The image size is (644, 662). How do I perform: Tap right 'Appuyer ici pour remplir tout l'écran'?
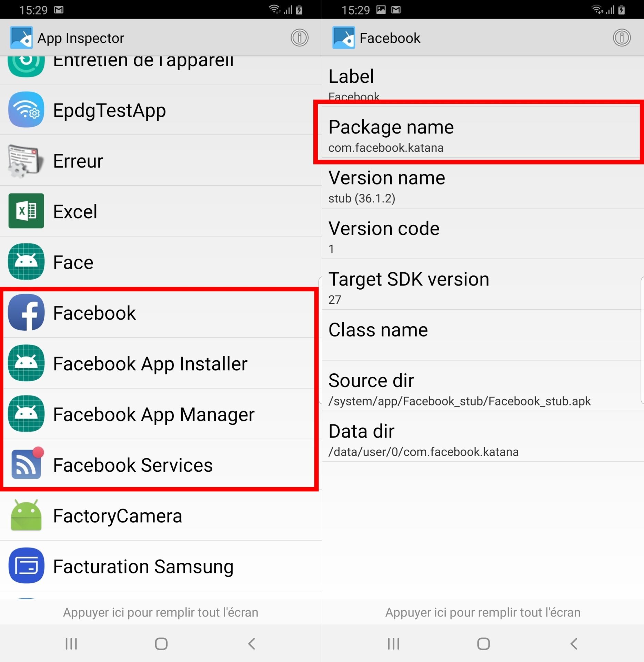483,612
